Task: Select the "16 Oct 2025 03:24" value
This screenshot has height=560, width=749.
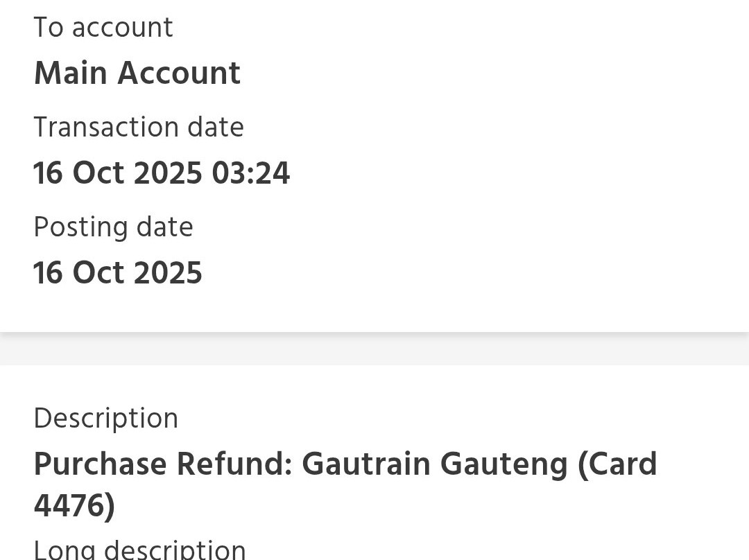Action: [162, 173]
